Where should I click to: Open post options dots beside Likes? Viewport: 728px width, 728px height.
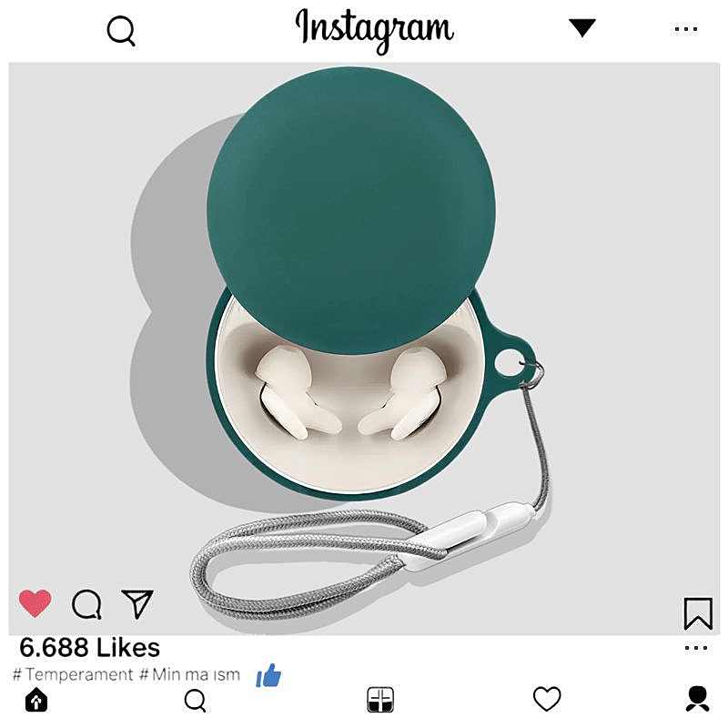click(696, 648)
